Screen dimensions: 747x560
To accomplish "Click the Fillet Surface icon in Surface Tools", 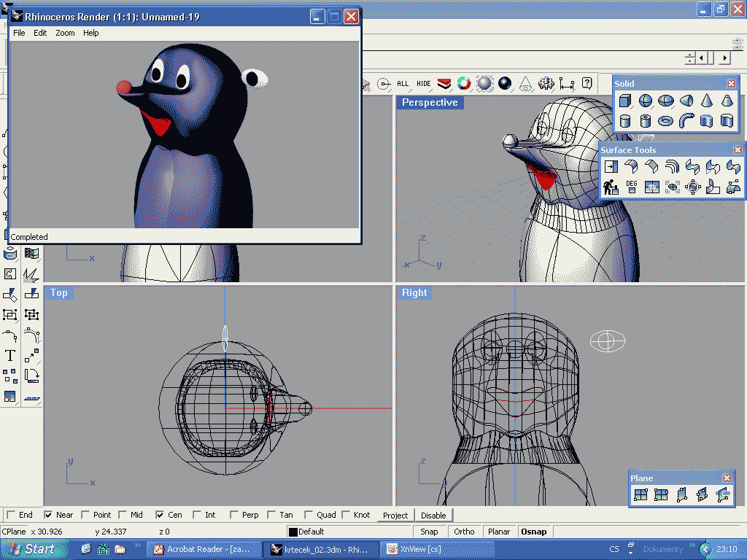I will pyautogui.click(x=632, y=167).
